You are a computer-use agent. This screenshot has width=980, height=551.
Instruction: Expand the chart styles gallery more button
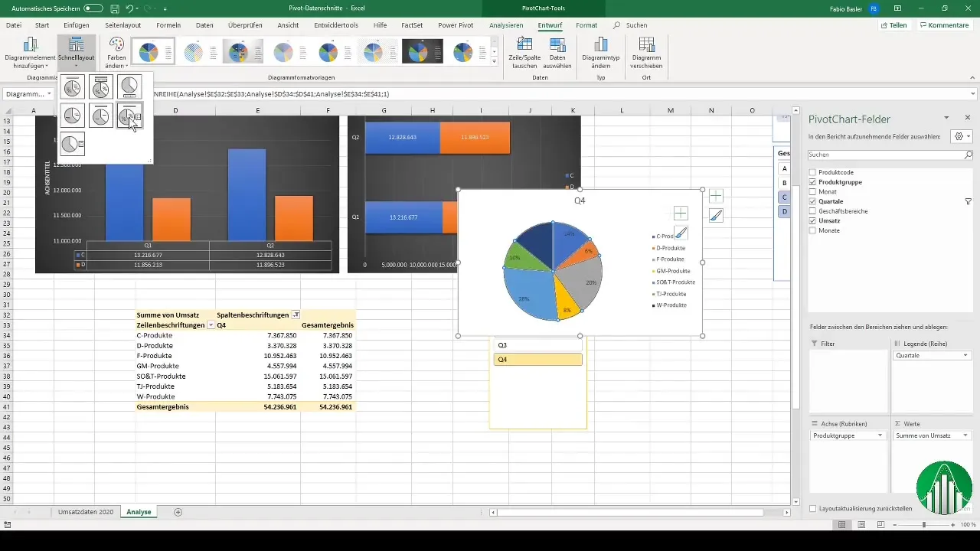(495, 60)
